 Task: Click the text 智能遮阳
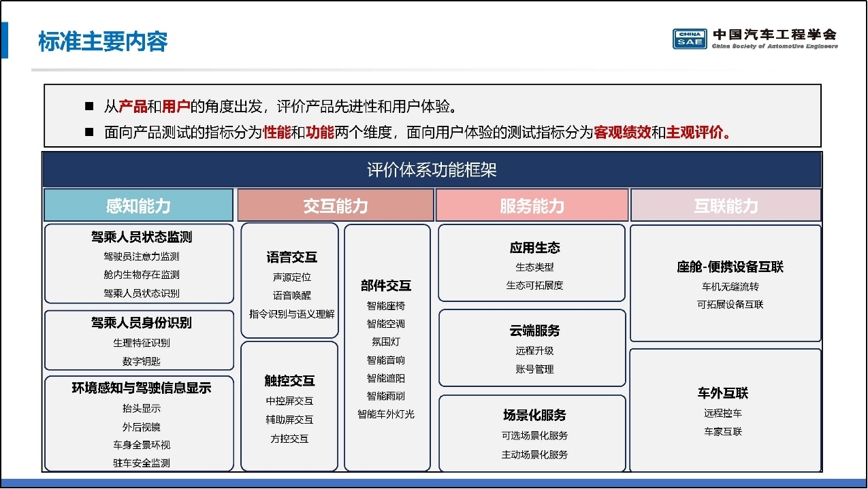pos(386,378)
